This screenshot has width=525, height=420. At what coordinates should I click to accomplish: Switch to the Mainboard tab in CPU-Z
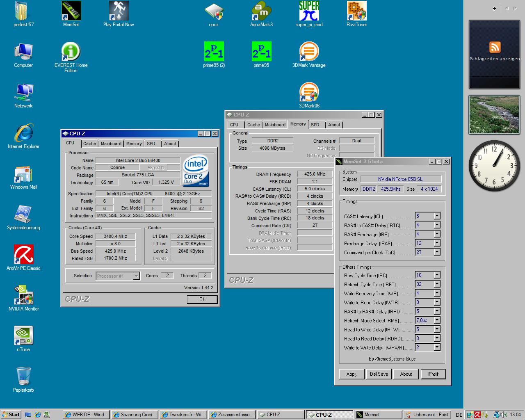point(111,144)
